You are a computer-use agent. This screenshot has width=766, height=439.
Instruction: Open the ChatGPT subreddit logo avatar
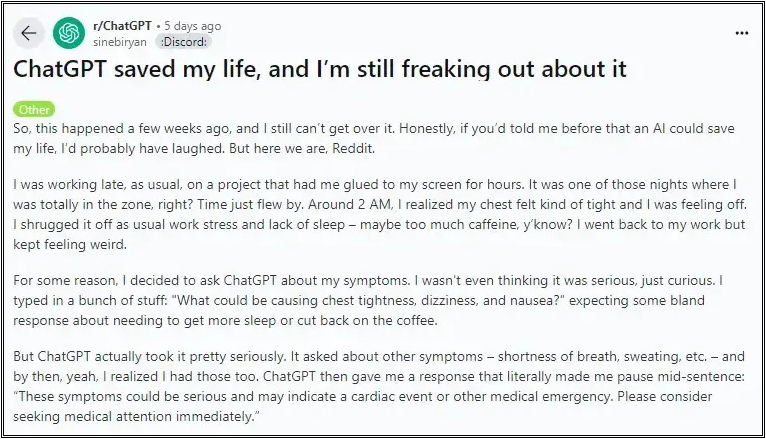point(69,33)
